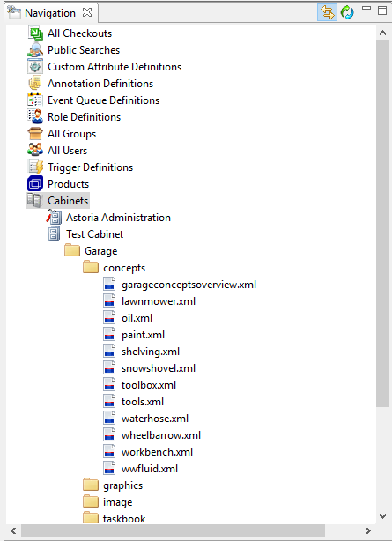Screen dimensions: 392x541
Task: Click the green Refresh icon in toolbar
Action: (x=347, y=12)
